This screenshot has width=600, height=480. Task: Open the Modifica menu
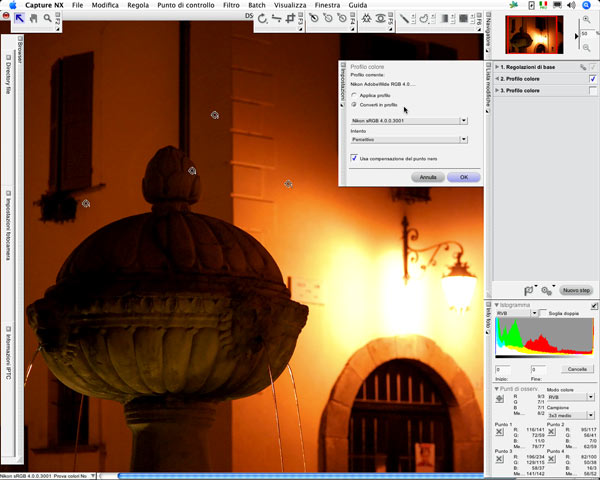105,5
